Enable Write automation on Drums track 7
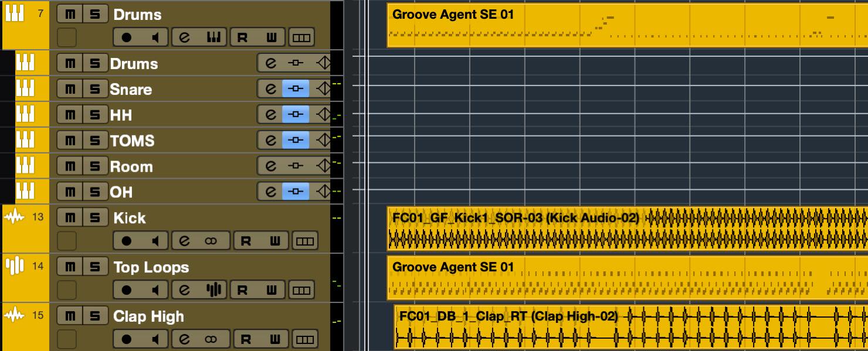 pyautogui.click(x=272, y=38)
